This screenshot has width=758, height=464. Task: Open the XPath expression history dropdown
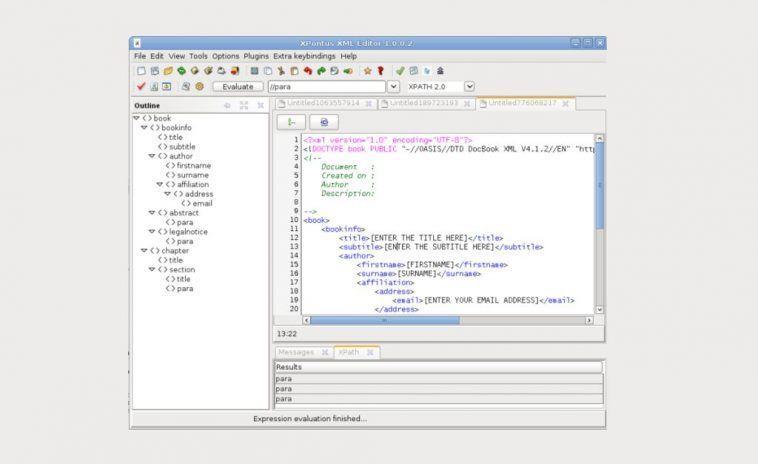pyautogui.click(x=394, y=87)
